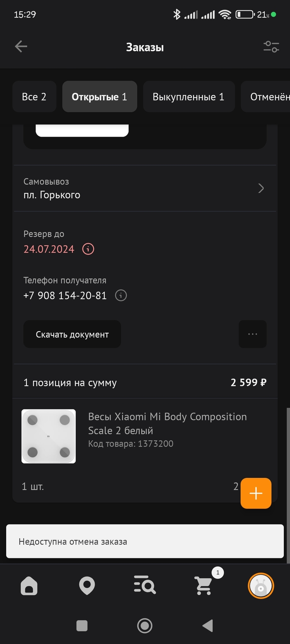Open the three-dots more options menu
290x644 pixels.
tap(253, 334)
